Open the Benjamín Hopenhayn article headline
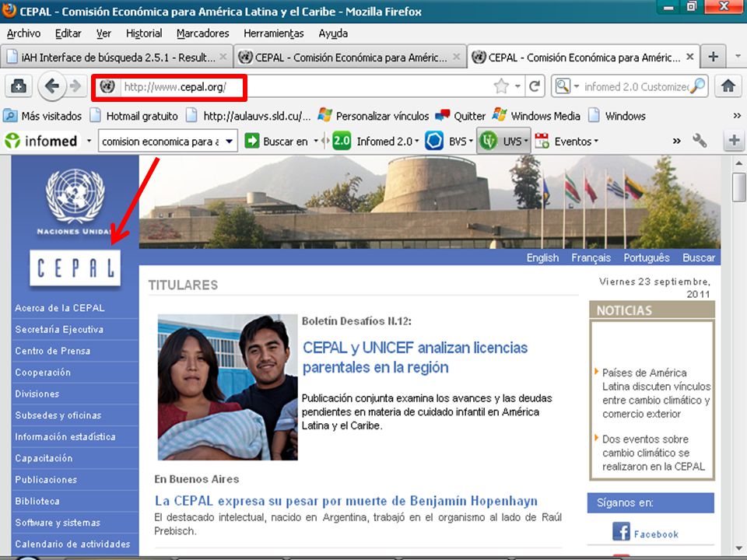 point(345,501)
